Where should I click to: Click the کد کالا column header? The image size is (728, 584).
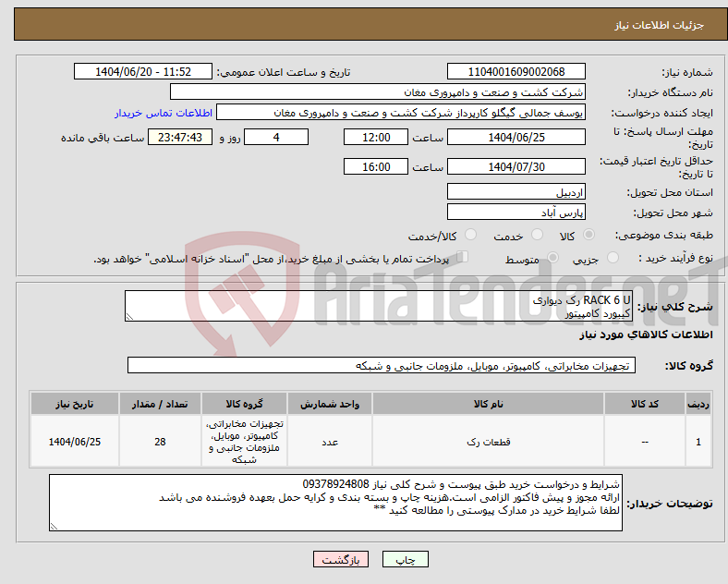645,404
